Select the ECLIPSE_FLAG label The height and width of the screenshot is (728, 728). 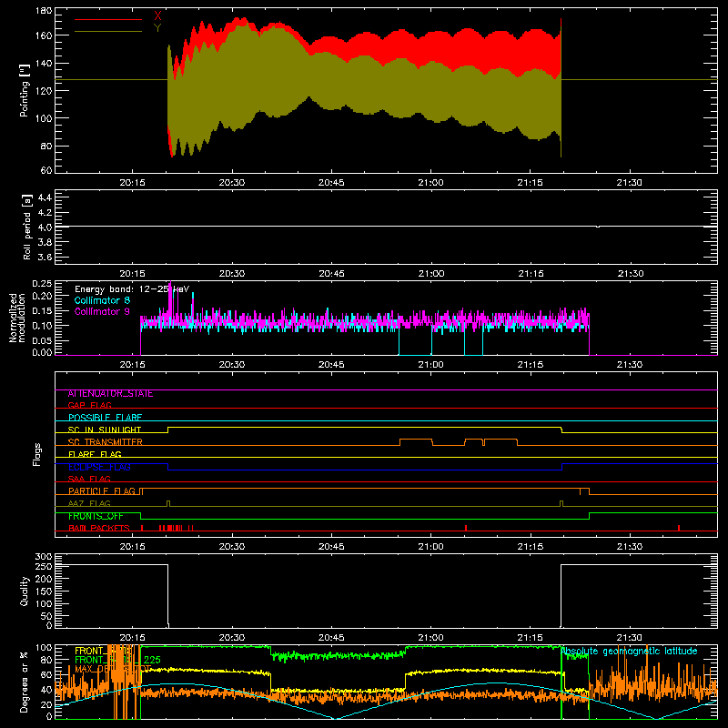pos(99,467)
